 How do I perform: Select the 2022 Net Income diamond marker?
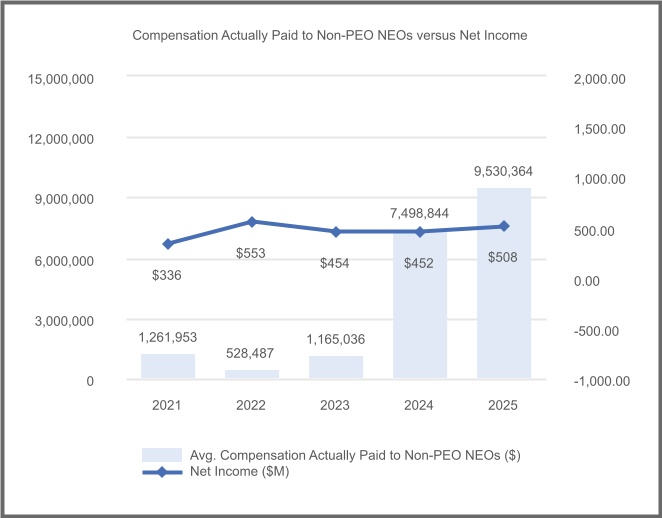pyautogui.click(x=251, y=221)
